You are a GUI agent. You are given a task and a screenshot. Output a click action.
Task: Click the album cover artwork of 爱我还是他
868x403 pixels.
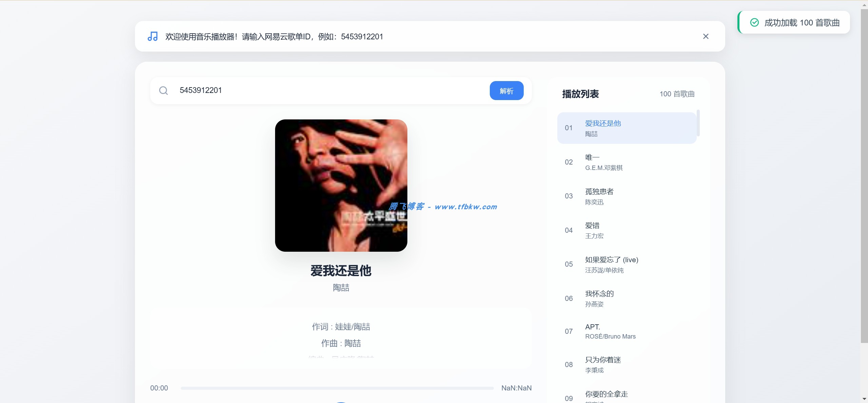341,185
